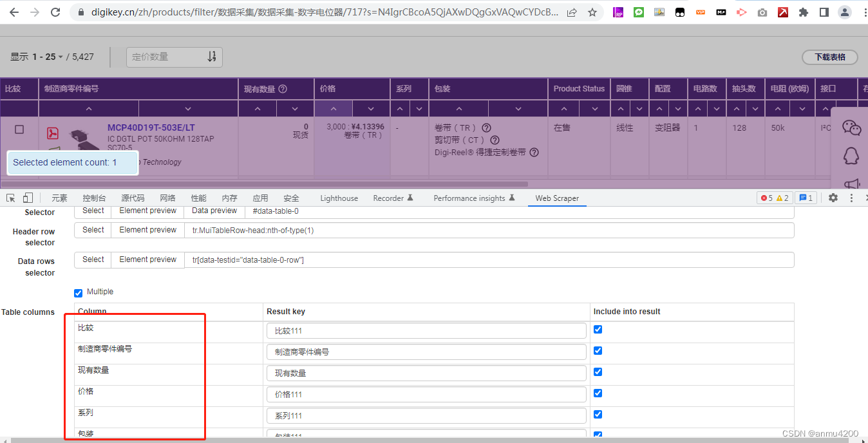Toggle the browser side panel
The height and width of the screenshot is (443, 868).
(x=824, y=12)
